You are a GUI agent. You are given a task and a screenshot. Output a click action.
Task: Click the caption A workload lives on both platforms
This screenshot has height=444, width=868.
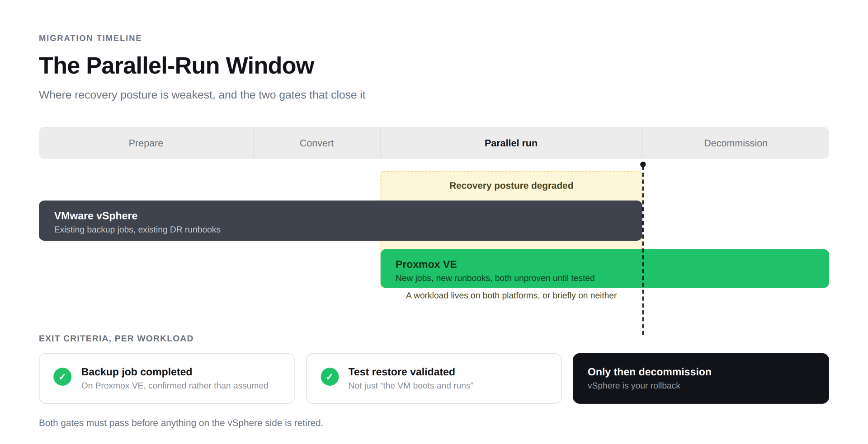point(511,295)
